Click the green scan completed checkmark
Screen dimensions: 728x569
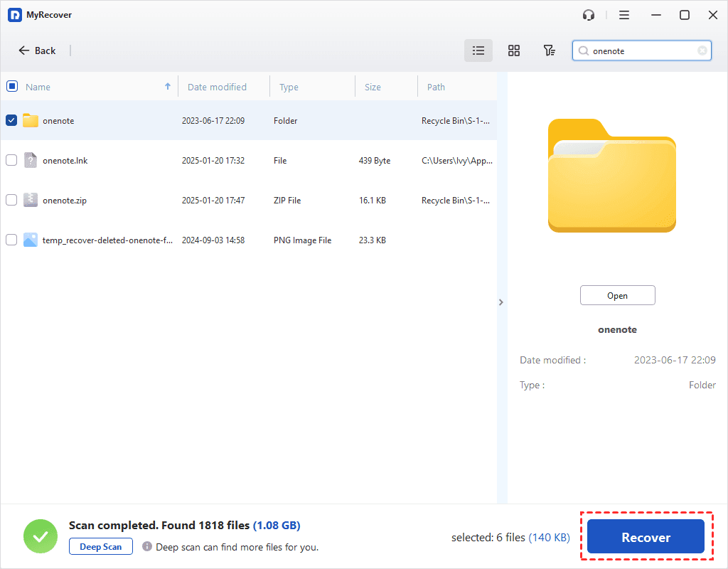[41, 536]
